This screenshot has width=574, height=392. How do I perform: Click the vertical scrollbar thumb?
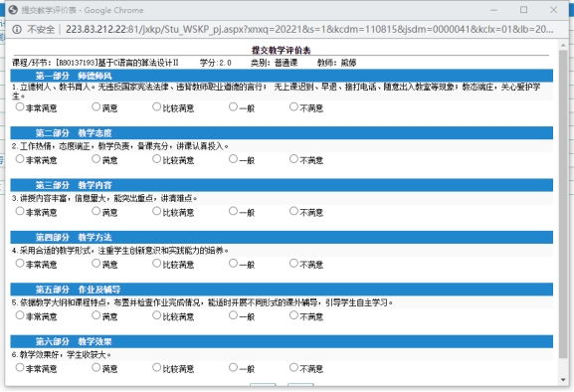click(563, 204)
